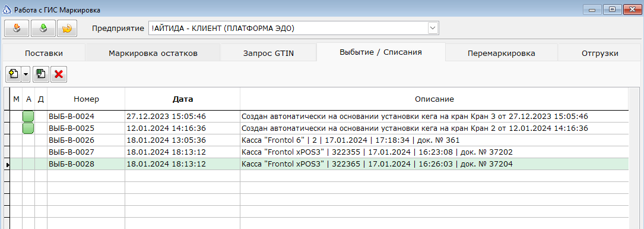
Task: Click description ending док. № 37204
Action: pos(434,164)
